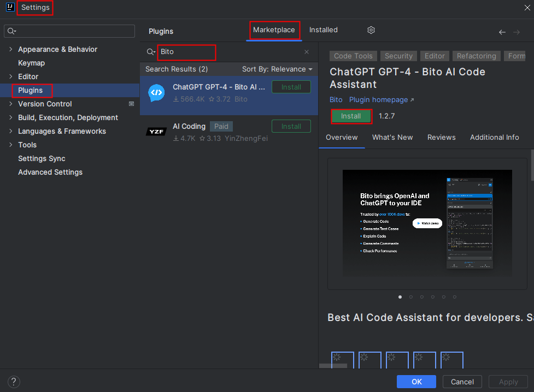Click the IntelliJ IDEA logo icon
Image resolution: width=534 pixels, height=392 pixels.
(x=10, y=7)
